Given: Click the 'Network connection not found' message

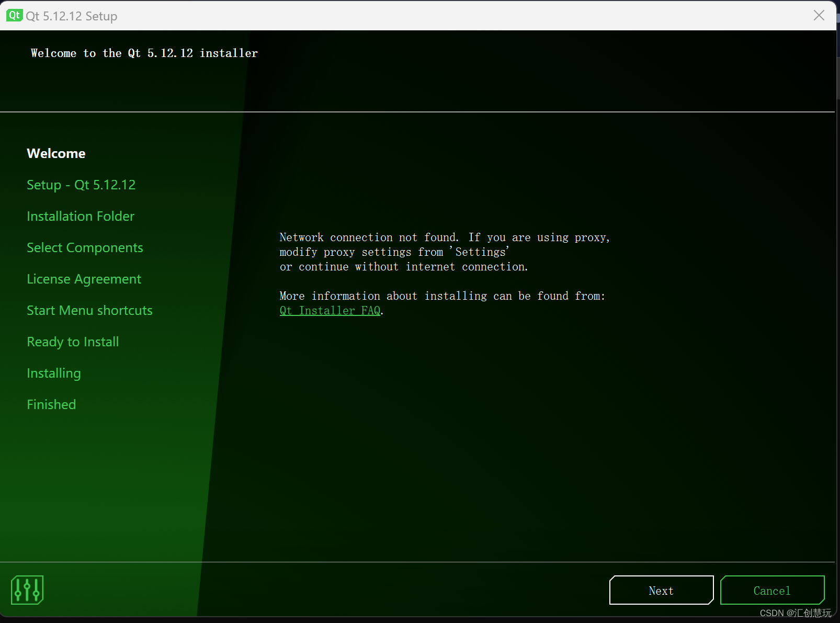Looking at the screenshot, I should click(x=445, y=252).
